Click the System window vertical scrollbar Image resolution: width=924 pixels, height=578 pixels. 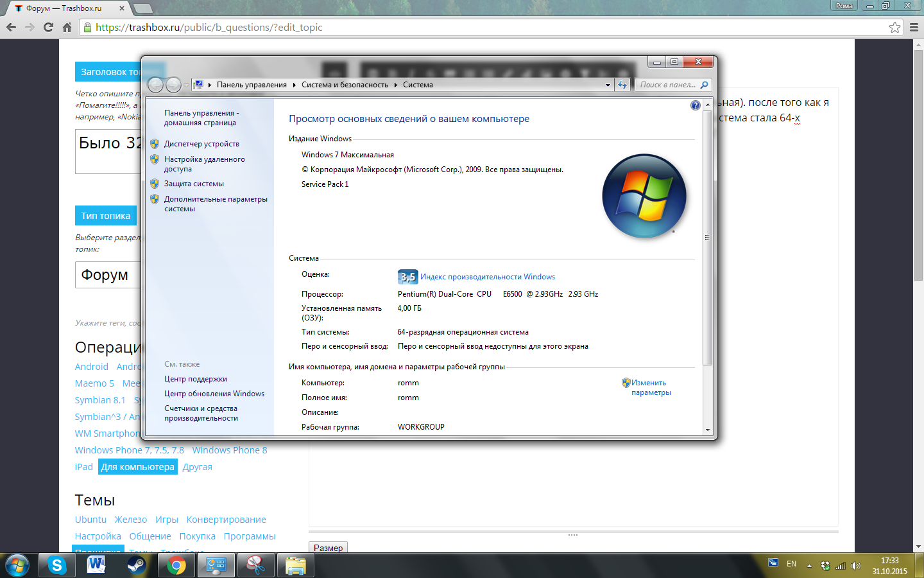point(707,238)
